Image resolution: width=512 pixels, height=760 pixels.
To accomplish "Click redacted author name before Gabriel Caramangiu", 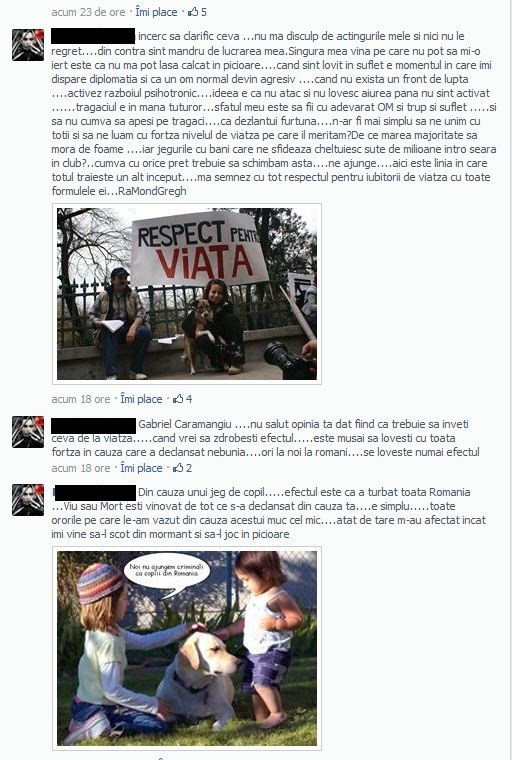I will [93, 425].
